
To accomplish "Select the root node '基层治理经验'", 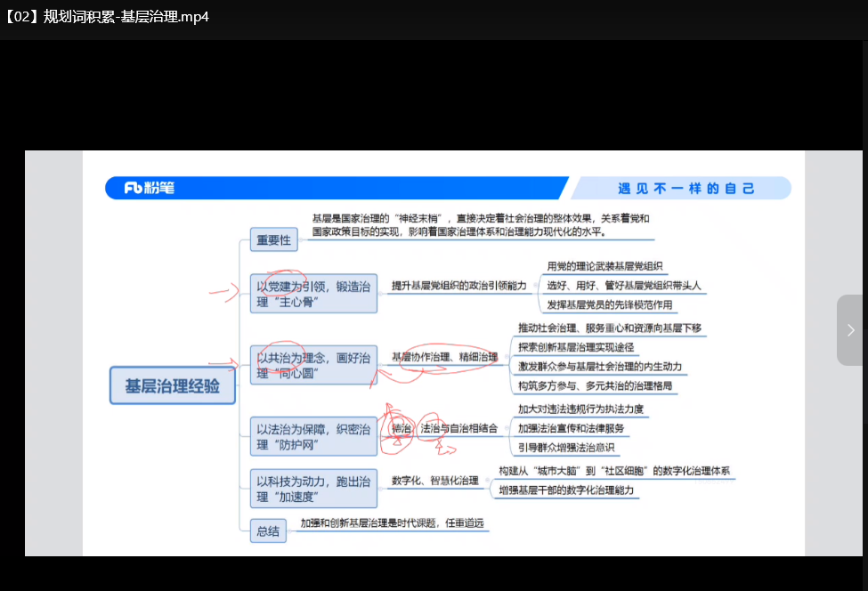I will pyautogui.click(x=172, y=385).
